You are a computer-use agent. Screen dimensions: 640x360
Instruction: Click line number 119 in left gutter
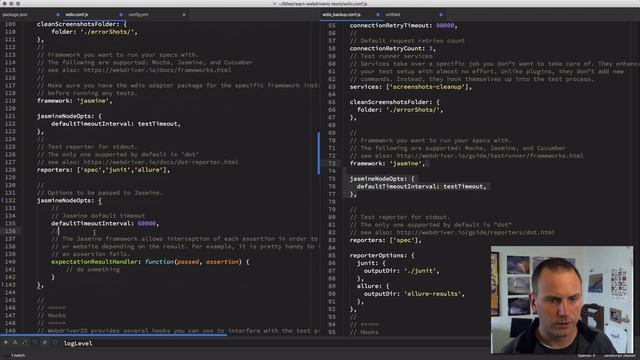tap(10, 101)
